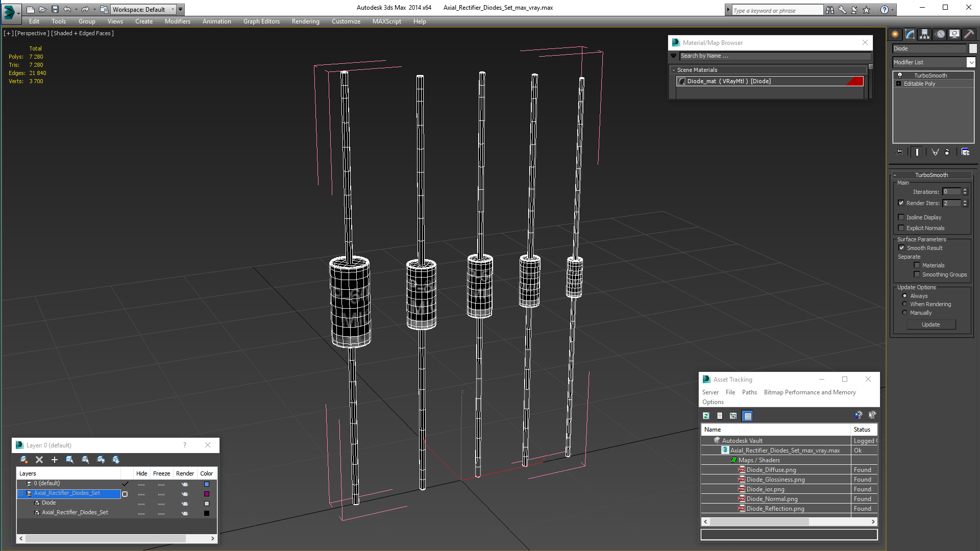The height and width of the screenshot is (551, 980).
Task: Open the Rendering menu
Action: pos(305,21)
